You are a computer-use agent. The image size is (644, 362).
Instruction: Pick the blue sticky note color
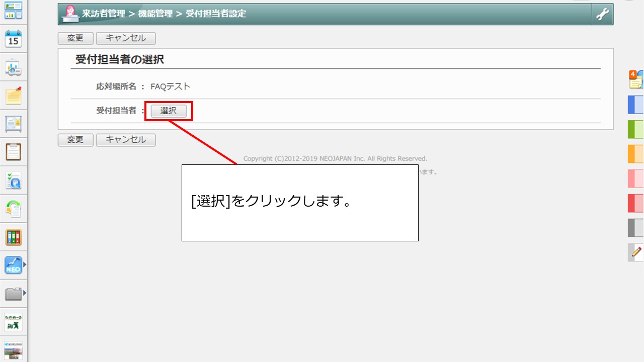(636, 105)
